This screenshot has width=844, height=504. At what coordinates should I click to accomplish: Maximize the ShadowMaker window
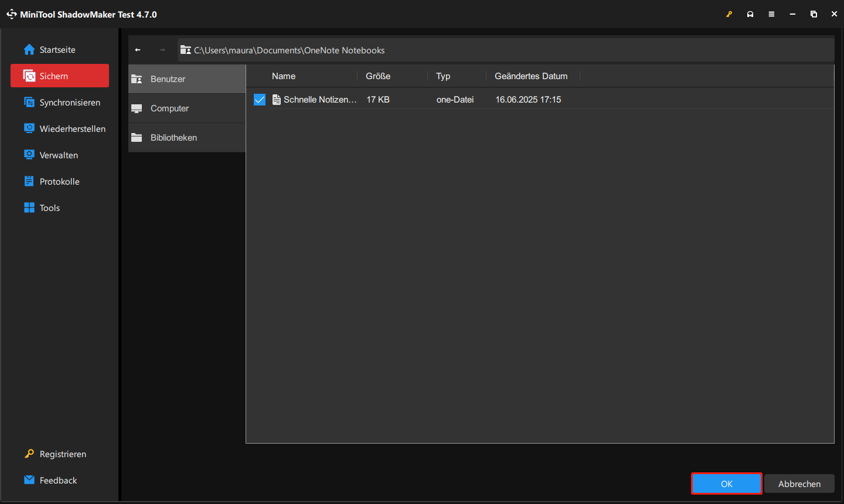814,14
